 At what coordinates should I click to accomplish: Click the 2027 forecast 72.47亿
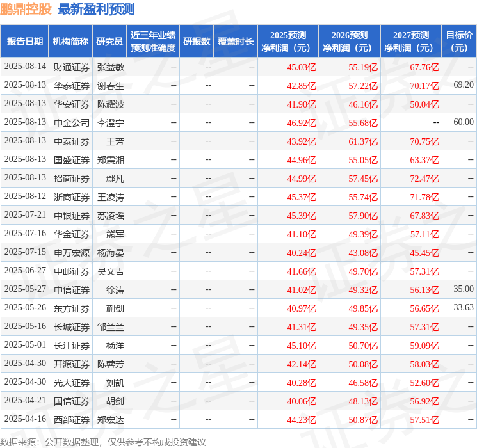(424, 179)
